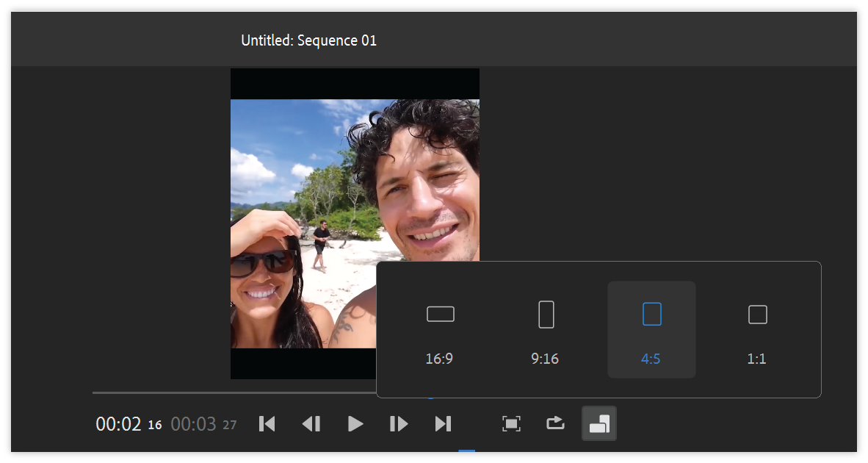Screen dimensions: 868x463
Task: Click the duration readout 00:03 27
Action: tap(203, 425)
